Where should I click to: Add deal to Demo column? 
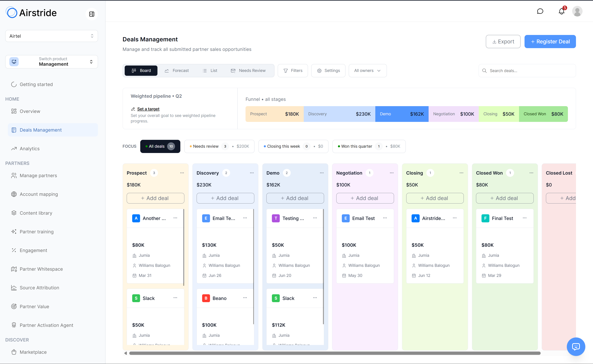pos(295,198)
